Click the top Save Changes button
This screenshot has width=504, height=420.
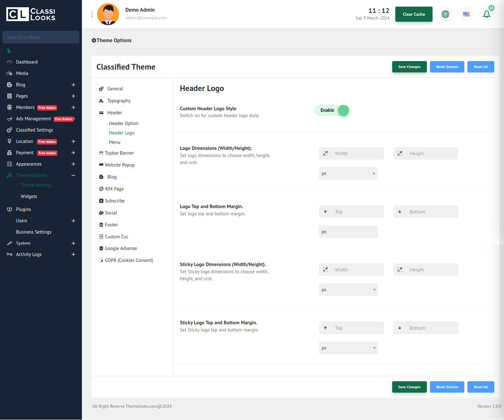click(409, 67)
